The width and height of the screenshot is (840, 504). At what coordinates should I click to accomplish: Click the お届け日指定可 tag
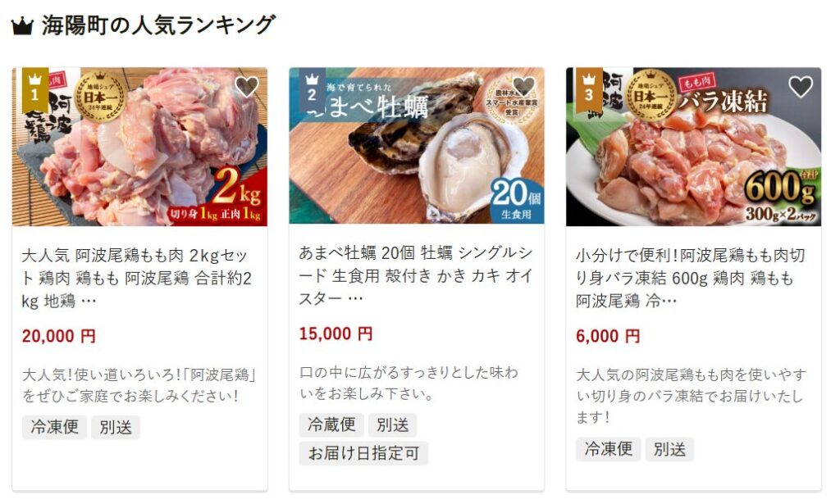[363, 453]
